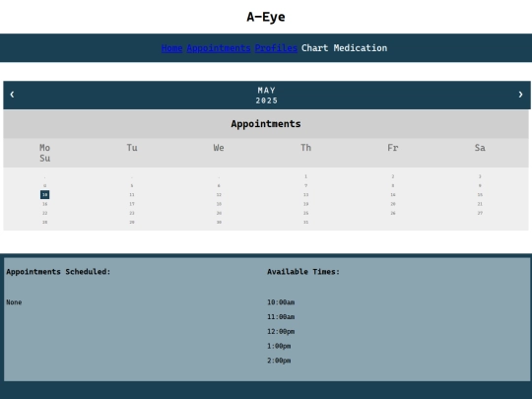Select May 26 on the calendar
Viewport: 532px width, 399px height.
point(393,213)
